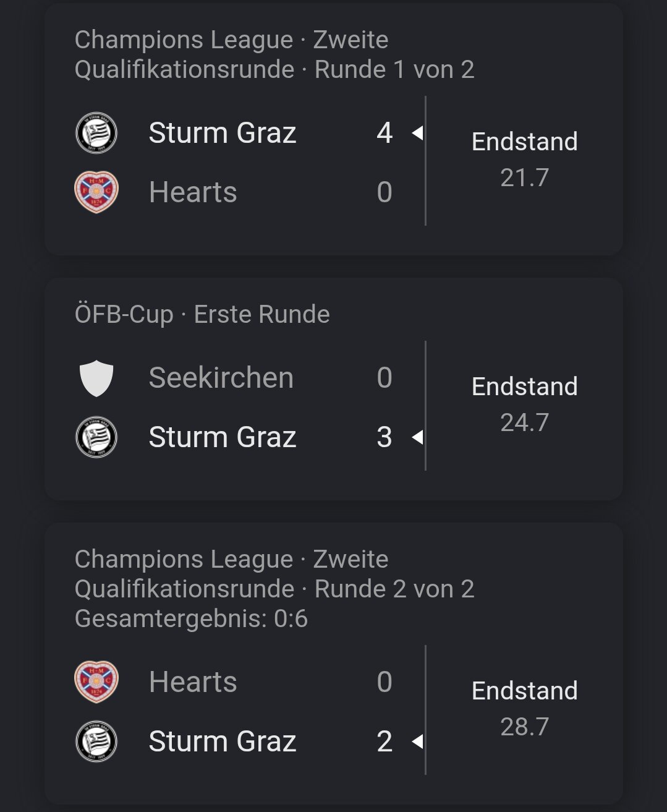Open Sturm Graz name in ÖFB-Cup match
667x812 pixels.
[x=223, y=437]
